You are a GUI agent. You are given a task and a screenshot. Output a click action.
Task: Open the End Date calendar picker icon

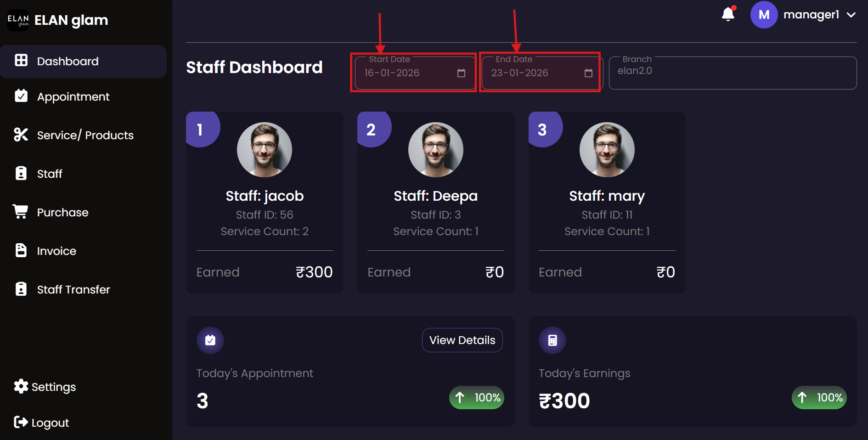click(x=588, y=73)
